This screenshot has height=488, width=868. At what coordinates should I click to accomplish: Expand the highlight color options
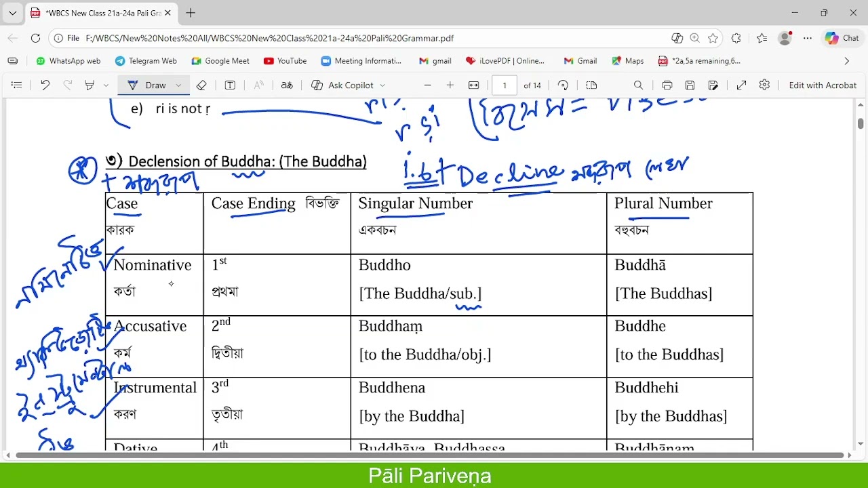click(x=106, y=85)
